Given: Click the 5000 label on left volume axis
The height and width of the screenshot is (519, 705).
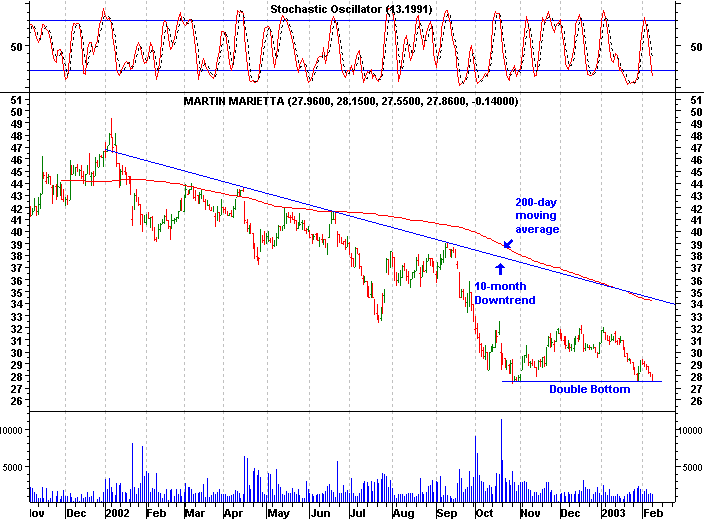Looking at the screenshot, I should click(x=13, y=468).
